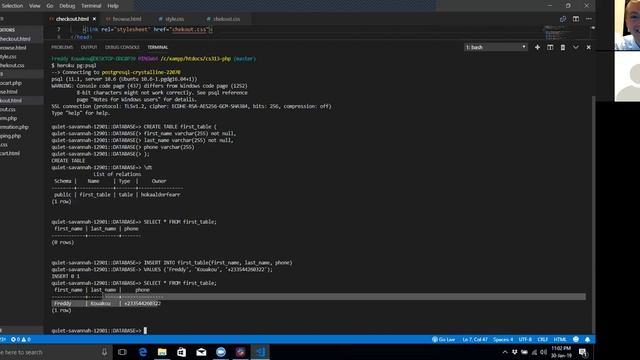Close the checkout.html editor tab
This screenshot has width=640, height=360.
(94, 19)
